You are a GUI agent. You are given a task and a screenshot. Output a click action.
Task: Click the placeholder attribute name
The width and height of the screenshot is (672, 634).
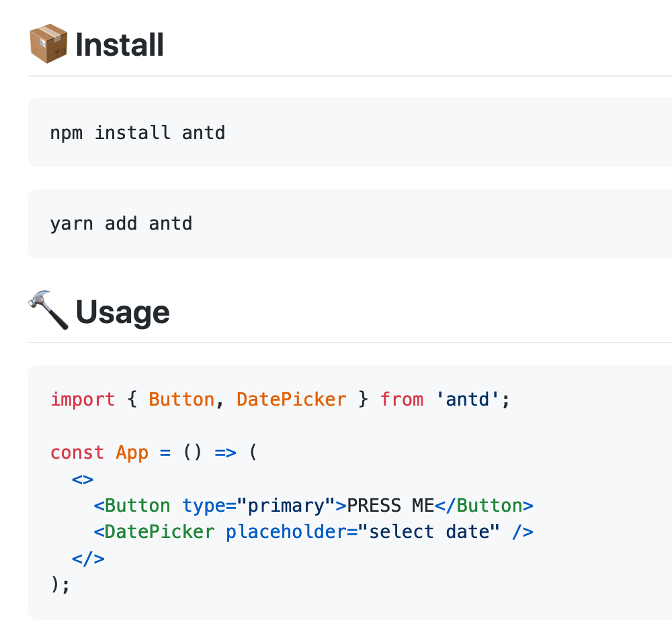coord(286,532)
